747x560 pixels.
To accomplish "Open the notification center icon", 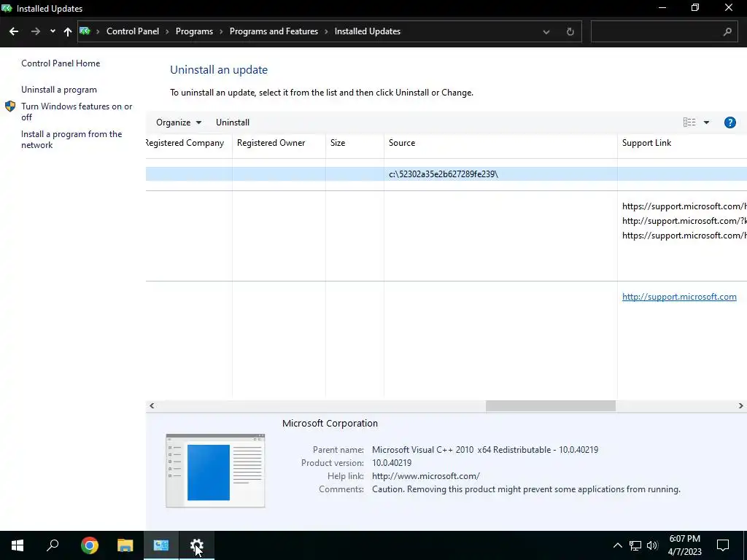I will click(723, 545).
